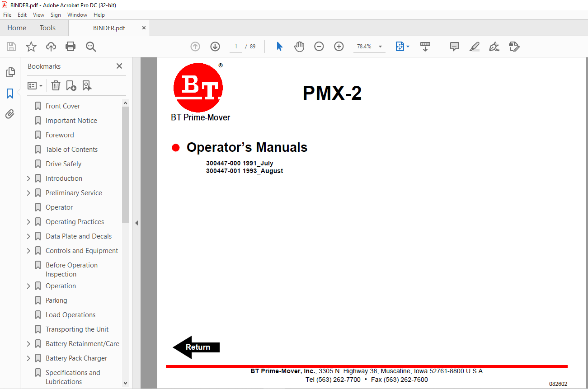Expand the Introduction bookmark
This screenshot has width=588, height=389.
point(28,178)
